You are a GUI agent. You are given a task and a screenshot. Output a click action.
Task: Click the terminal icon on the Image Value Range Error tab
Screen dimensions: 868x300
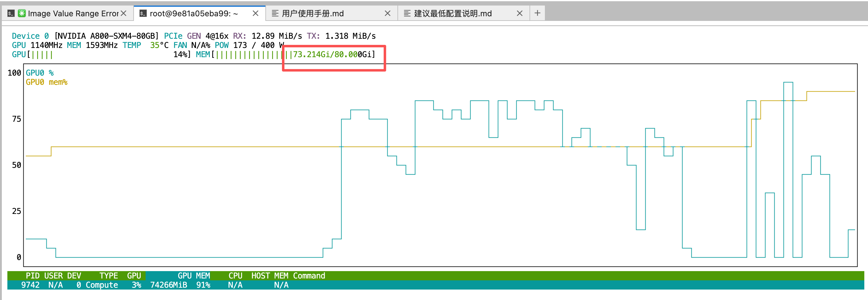pyautogui.click(x=11, y=13)
